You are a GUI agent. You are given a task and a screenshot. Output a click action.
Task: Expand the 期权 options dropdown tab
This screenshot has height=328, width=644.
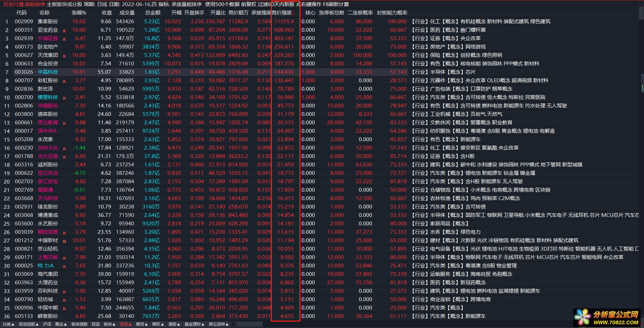pos(158,324)
